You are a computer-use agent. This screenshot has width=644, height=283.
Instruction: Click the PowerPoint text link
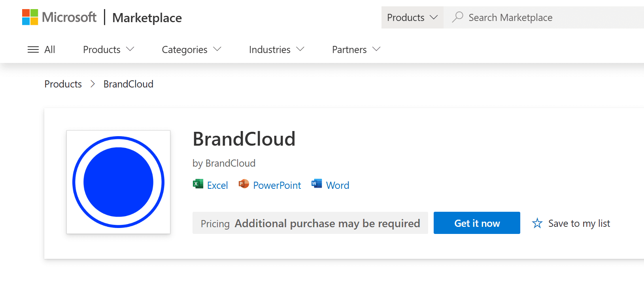[277, 185]
